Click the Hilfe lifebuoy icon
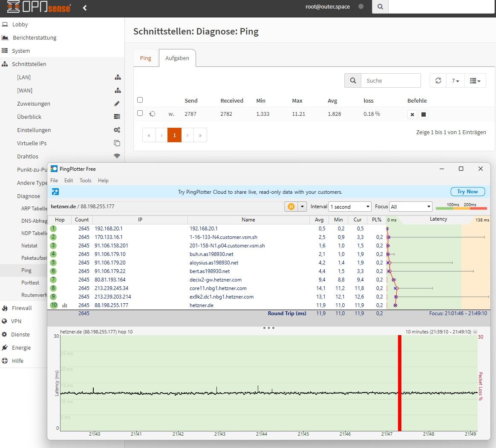 [5, 361]
